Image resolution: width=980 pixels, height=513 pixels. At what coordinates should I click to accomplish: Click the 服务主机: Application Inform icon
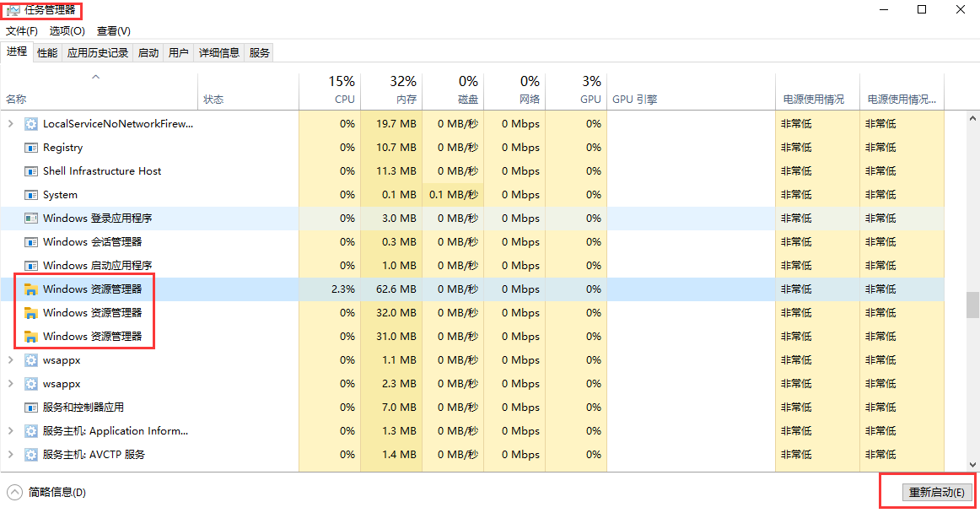click(30, 431)
